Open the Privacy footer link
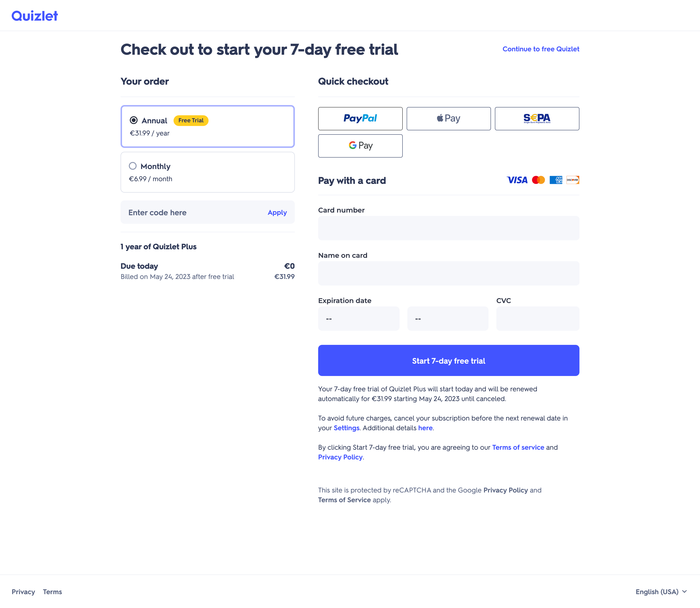700x608 pixels. coord(23,592)
